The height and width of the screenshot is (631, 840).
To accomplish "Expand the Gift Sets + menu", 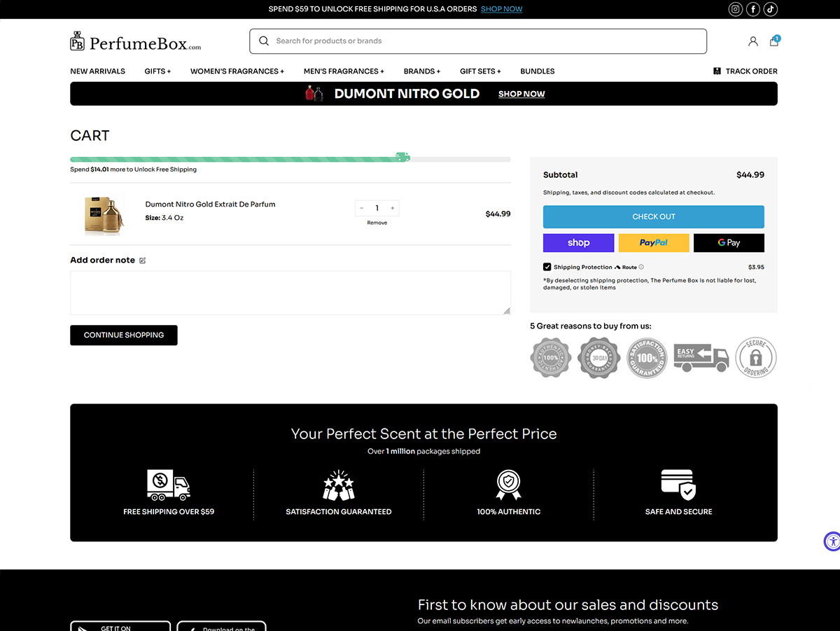I will pos(480,71).
